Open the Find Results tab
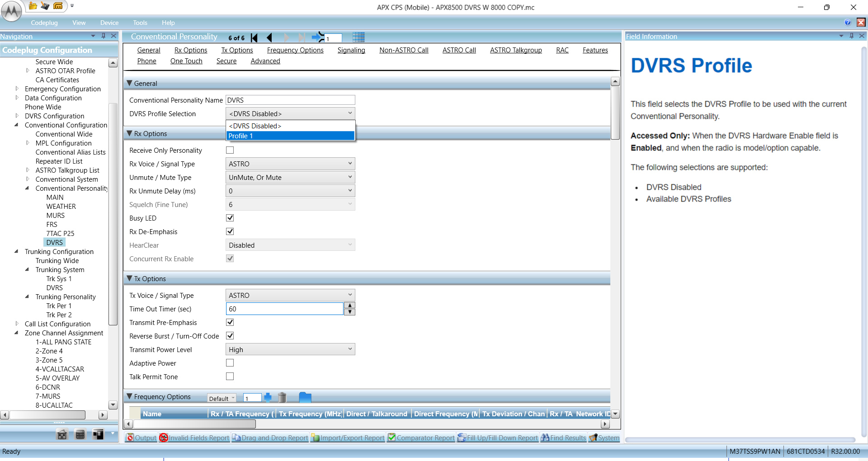 coord(563,437)
